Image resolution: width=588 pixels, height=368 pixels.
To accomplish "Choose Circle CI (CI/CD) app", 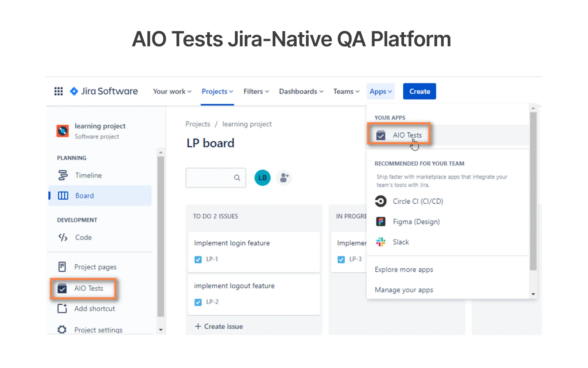I will point(448,201).
